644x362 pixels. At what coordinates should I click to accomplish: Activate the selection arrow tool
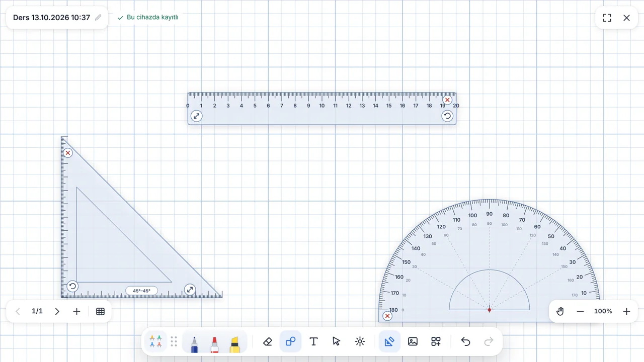(x=337, y=342)
